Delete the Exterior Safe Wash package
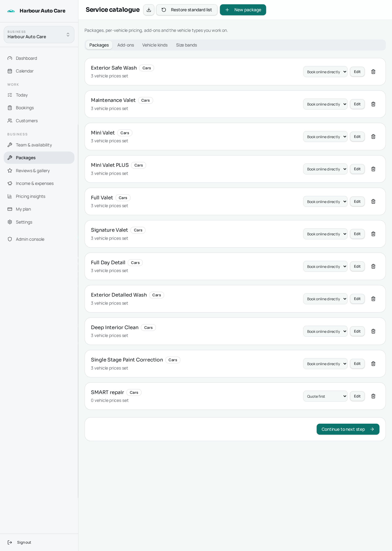This screenshot has width=392, height=551. (x=373, y=72)
